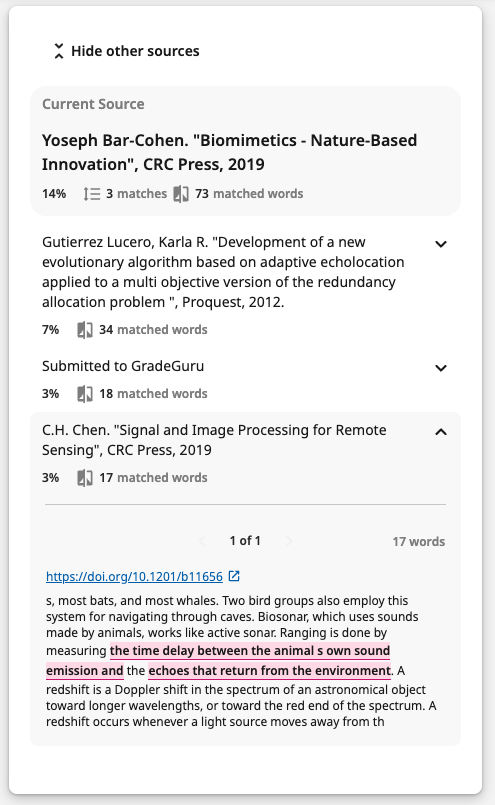Click the Gutierrez Lucero source title text
The width and height of the screenshot is (495, 805).
[x=223, y=272]
